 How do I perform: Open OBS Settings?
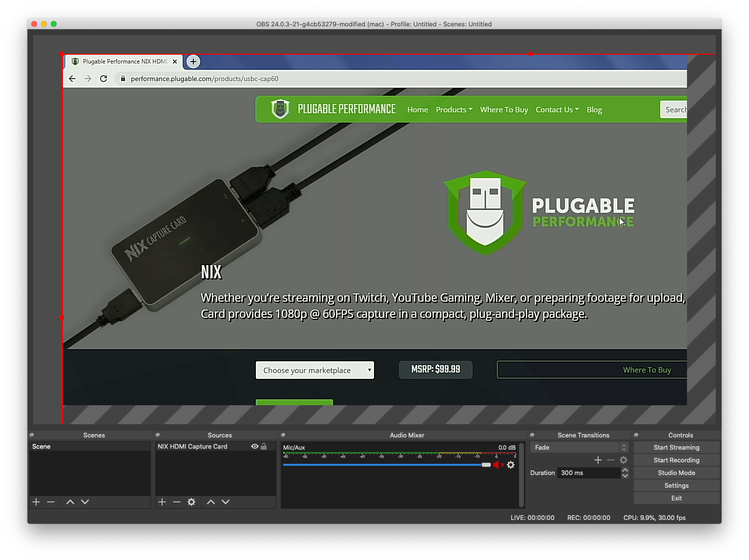point(676,485)
